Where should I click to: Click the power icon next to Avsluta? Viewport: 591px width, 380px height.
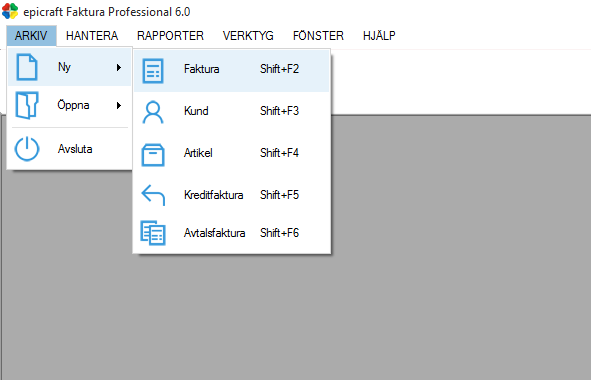27,149
